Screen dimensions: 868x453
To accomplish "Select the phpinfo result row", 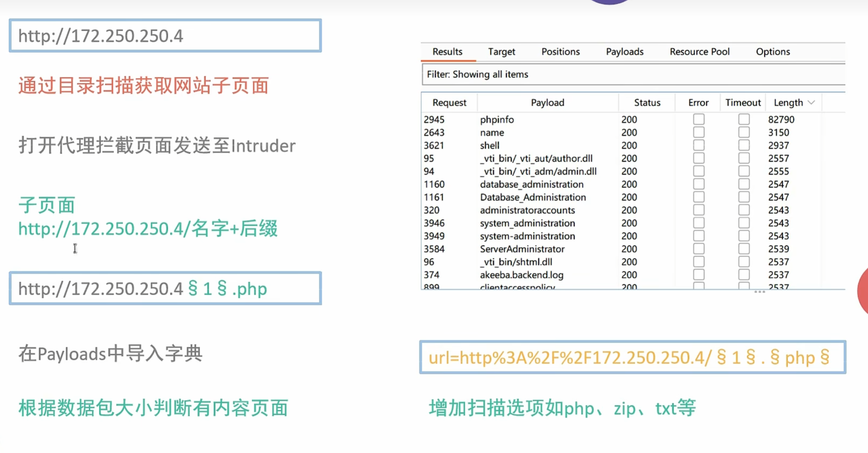I will click(497, 120).
